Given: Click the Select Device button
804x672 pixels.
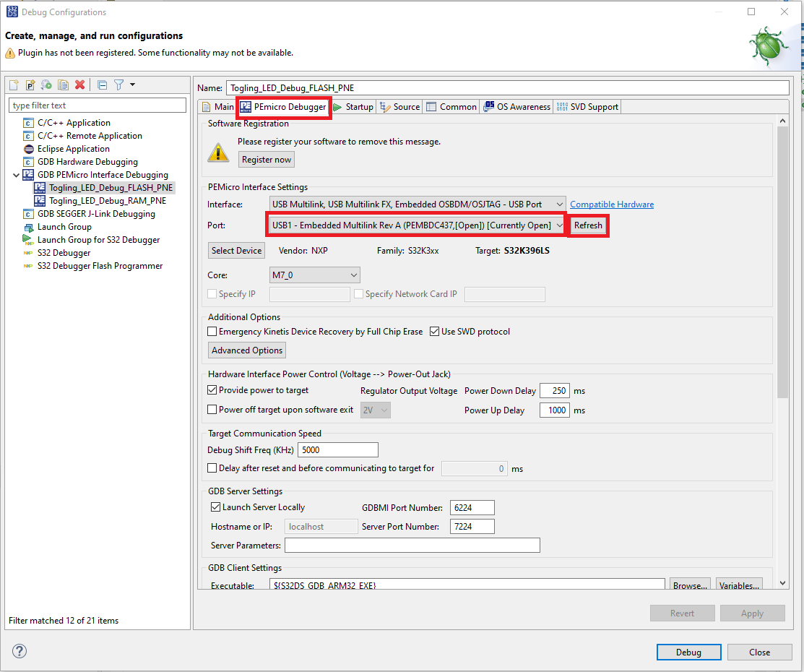Looking at the screenshot, I should (237, 251).
